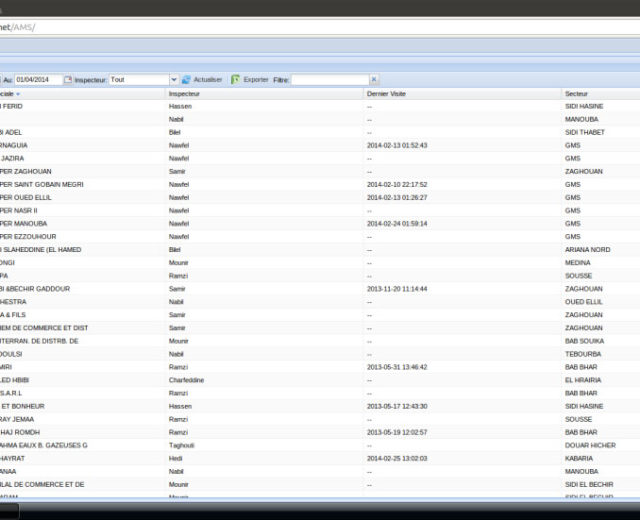640x520 pixels.
Task: Select the row with visit 2014-02-13 01:52:43
Action: tap(397, 145)
